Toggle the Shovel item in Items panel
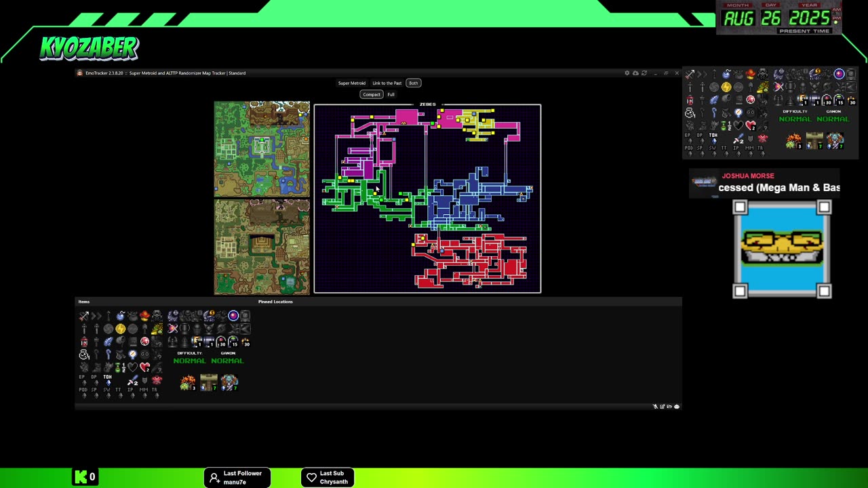The image size is (868, 488). 144,329
